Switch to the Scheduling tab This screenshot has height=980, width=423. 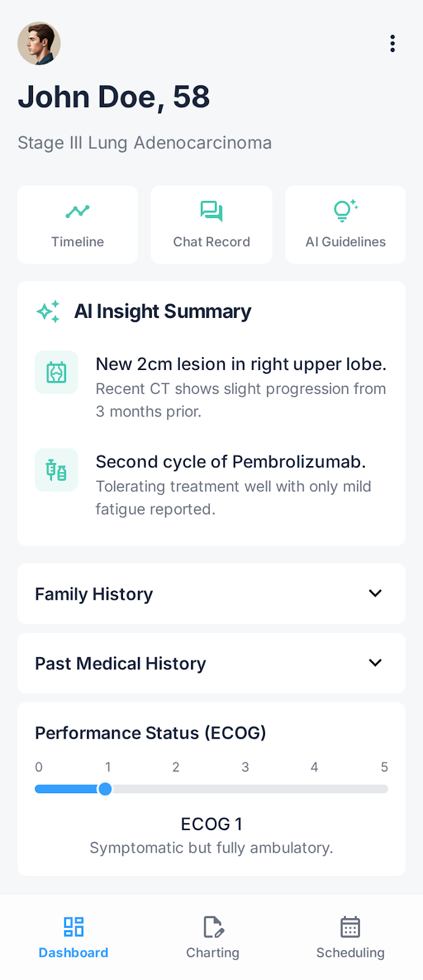(350, 937)
